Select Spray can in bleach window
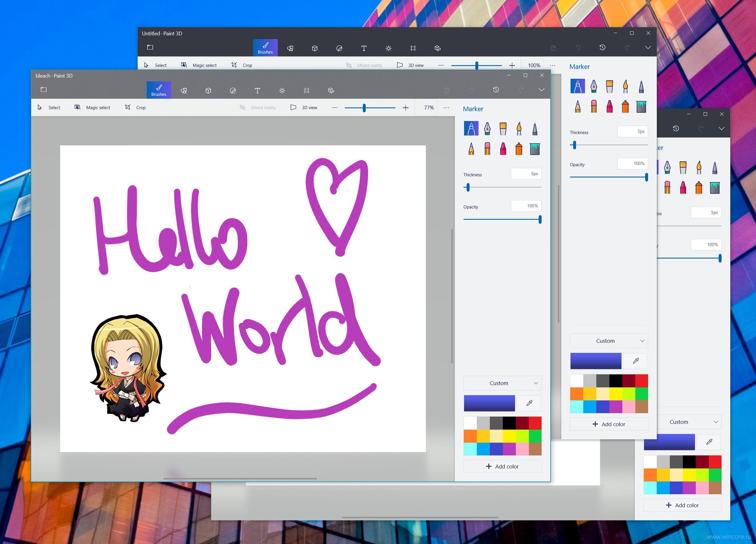 click(x=519, y=148)
